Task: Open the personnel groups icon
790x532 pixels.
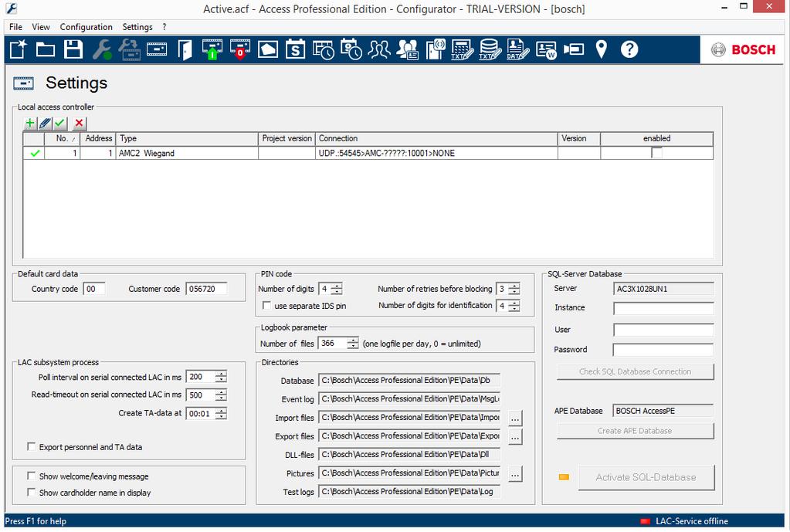Action: point(379,49)
